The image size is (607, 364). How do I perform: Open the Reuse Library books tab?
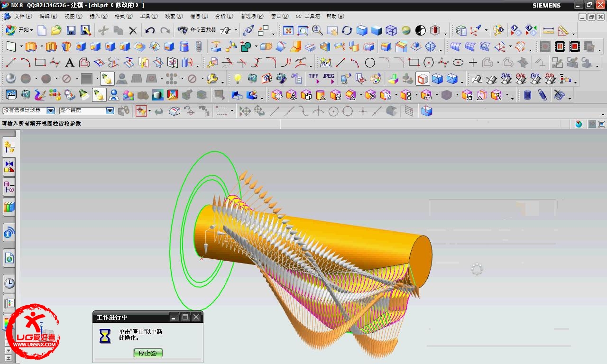pos(9,207)
